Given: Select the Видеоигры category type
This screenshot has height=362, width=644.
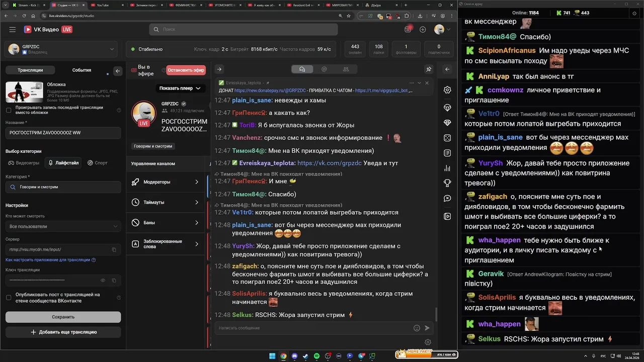Looking at the screenshot, I should click(24, 163).
